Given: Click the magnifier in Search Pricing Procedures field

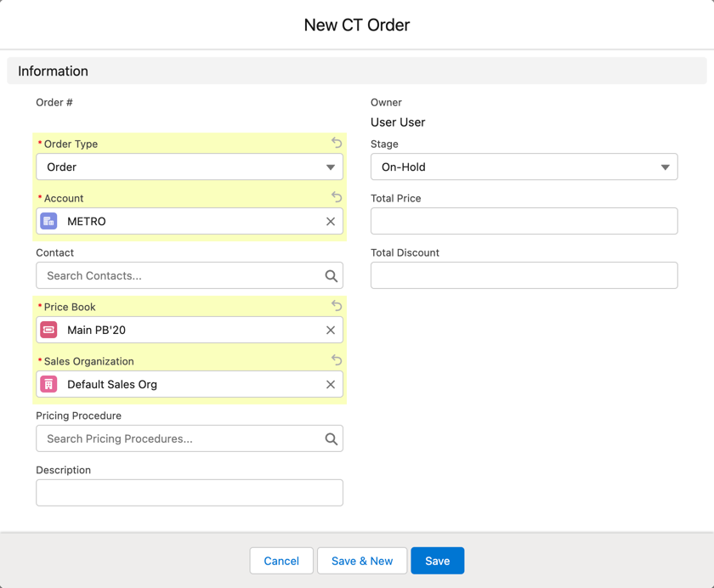Looking at the screenshot, I should 331,438.
